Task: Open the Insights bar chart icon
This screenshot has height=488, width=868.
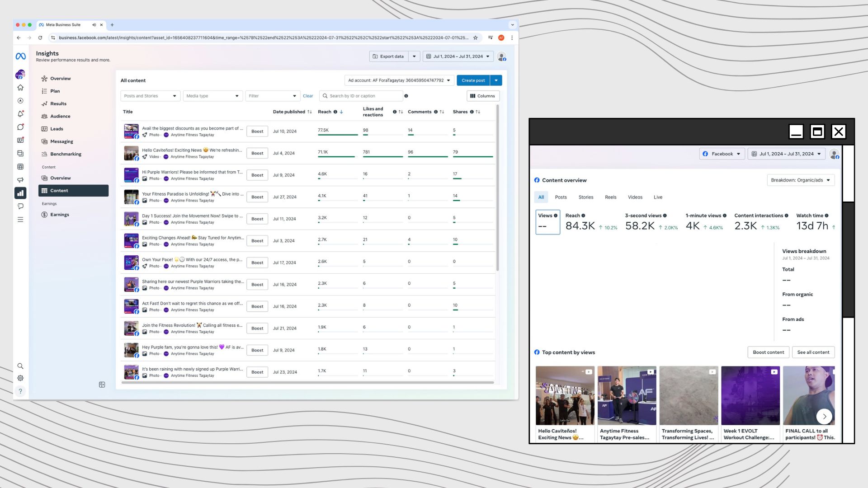Action: pos(20,193)
